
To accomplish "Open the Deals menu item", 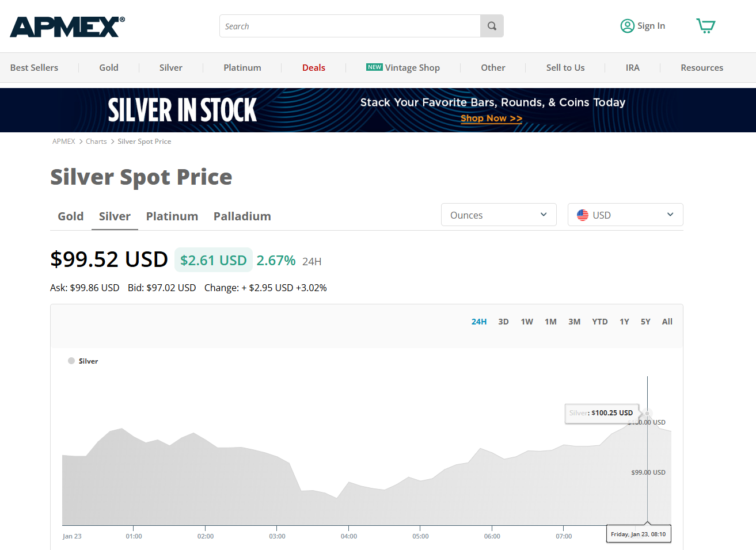I will (x=314, y=67).
